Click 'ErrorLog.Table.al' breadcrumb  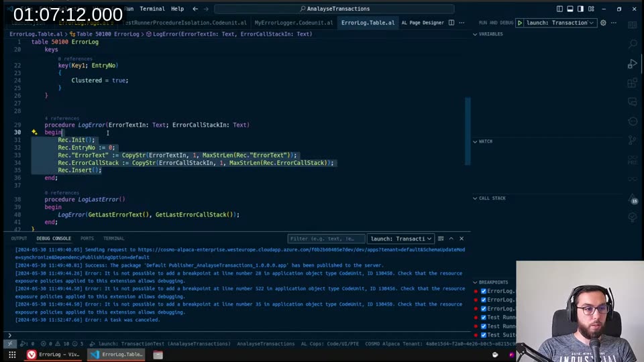coord(36,34)
